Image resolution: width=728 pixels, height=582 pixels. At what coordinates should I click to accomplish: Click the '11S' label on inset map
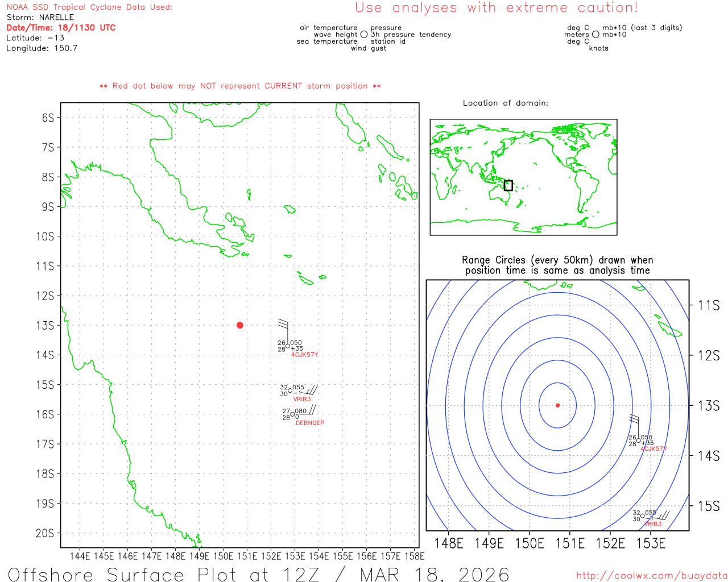click(709, 305)
